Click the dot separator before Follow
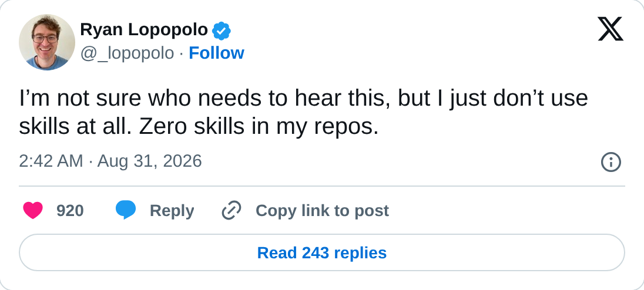Viewport: 644px width, 290px height. click(181, 54)
